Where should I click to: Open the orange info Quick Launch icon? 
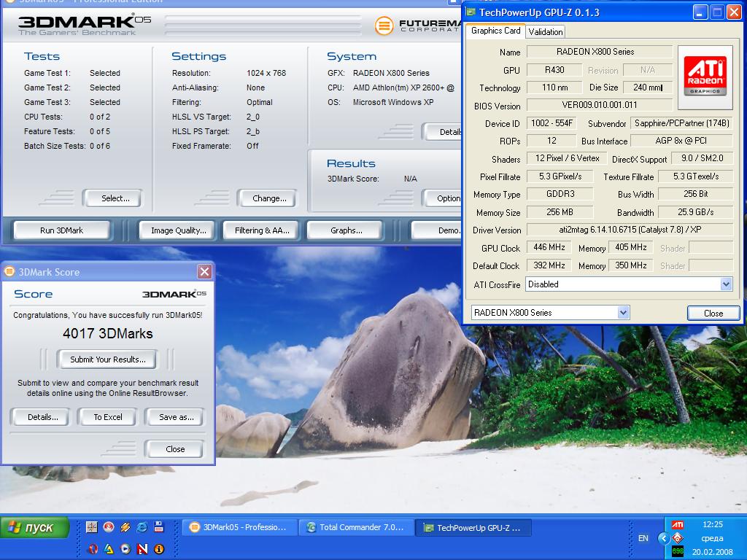pyautogui.click(x=159, y=549)
